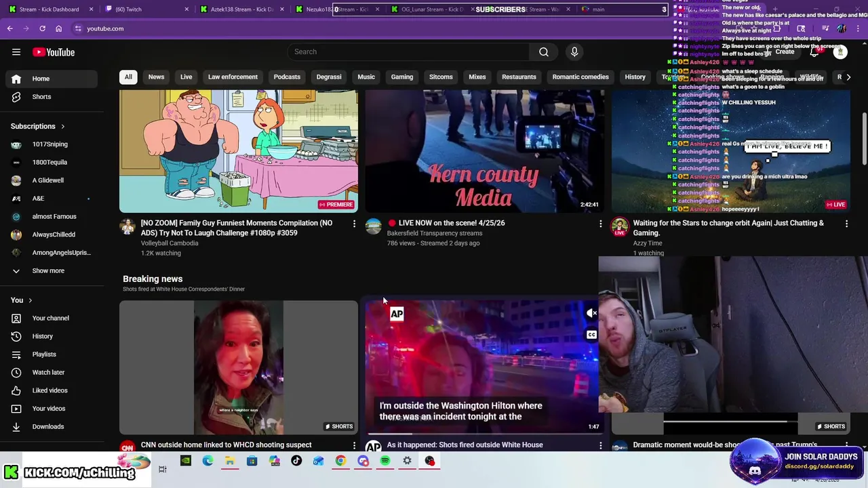Select the Law enforcement chip
The height and width of the screenshot is (488, 868).
click(x=233, y=77)
